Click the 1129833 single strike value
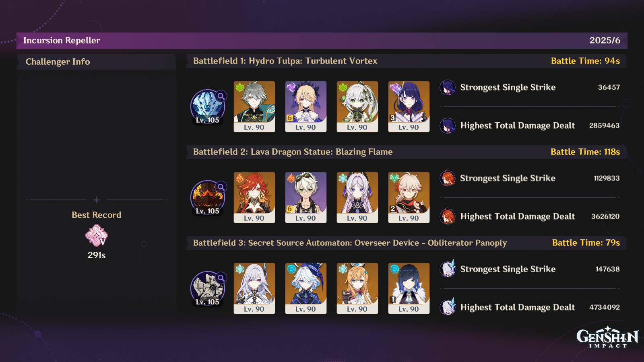644x362 pixels. coord(607,178)
